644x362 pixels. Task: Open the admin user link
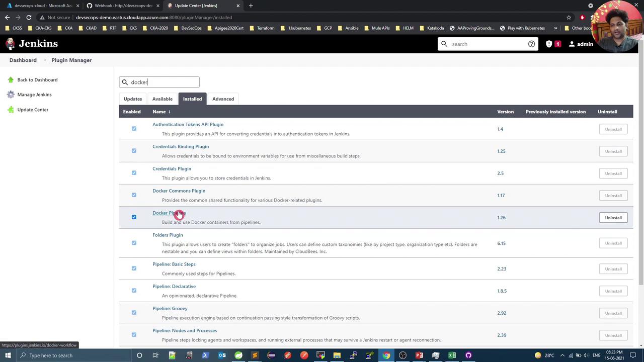click(585, 44)
